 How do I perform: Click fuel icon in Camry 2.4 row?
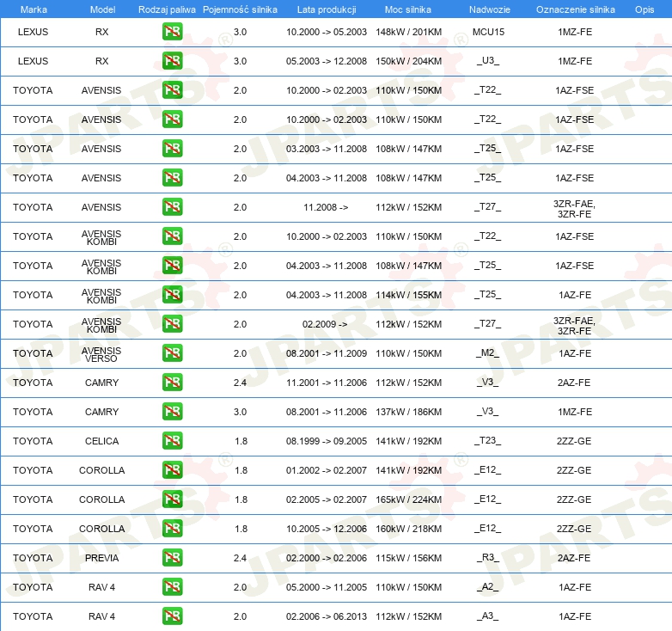pyautogui.click(x=172, y=383)
